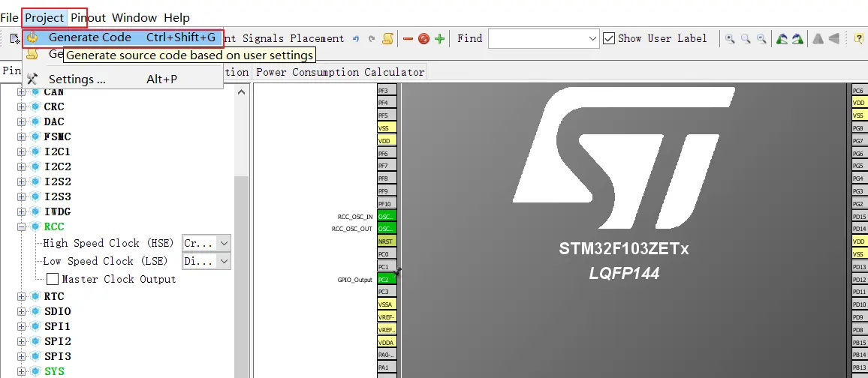Click the undo arrow in the toolbar
This screenshot has height=378, width=868.
point(356,39)
